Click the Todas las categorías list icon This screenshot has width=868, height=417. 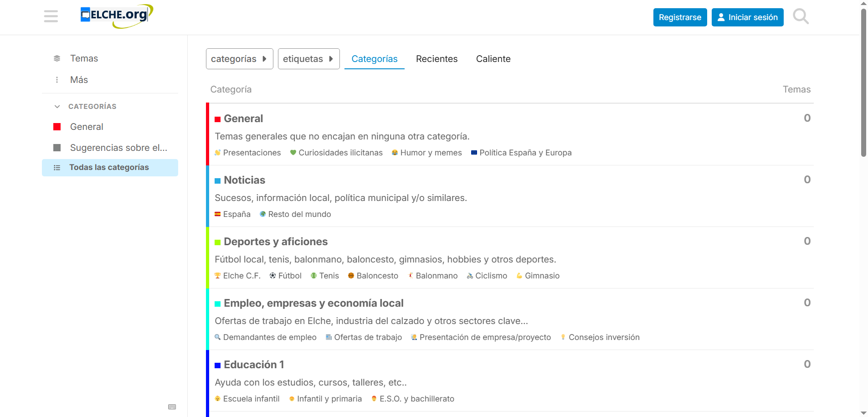tap(57, 168)
